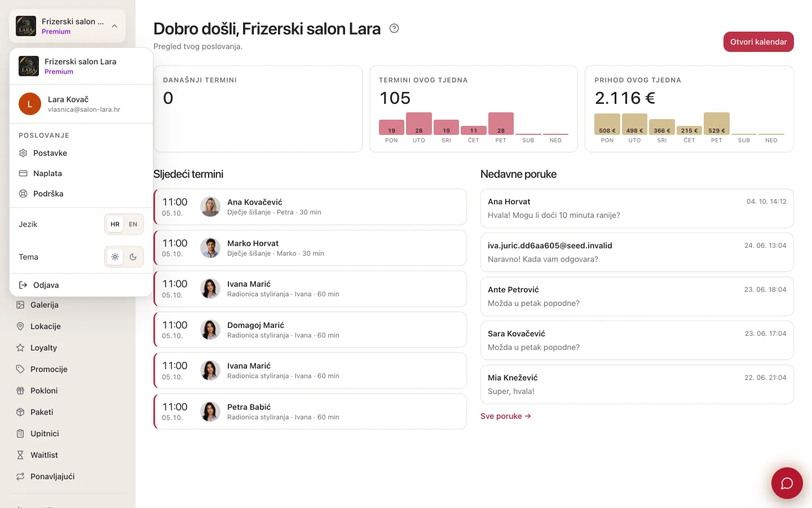Click the Otvori kalendar button

click(x=758, y=42)
